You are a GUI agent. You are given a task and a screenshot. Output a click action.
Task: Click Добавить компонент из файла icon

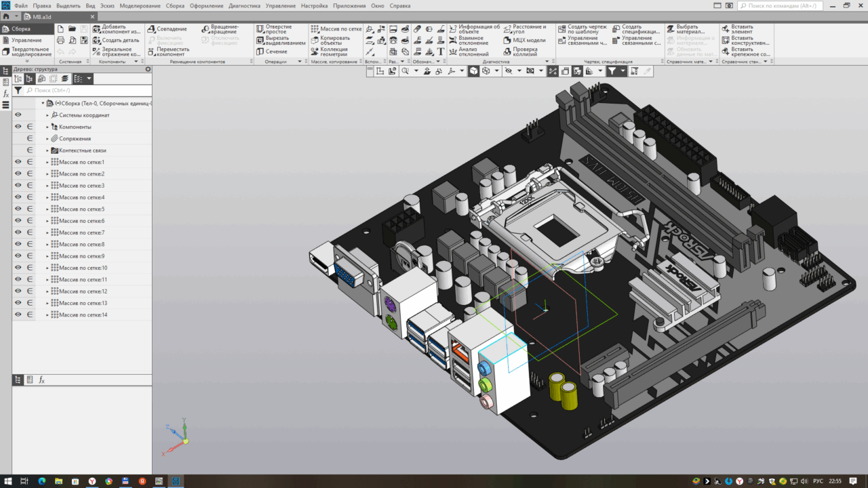pos(96,29)
